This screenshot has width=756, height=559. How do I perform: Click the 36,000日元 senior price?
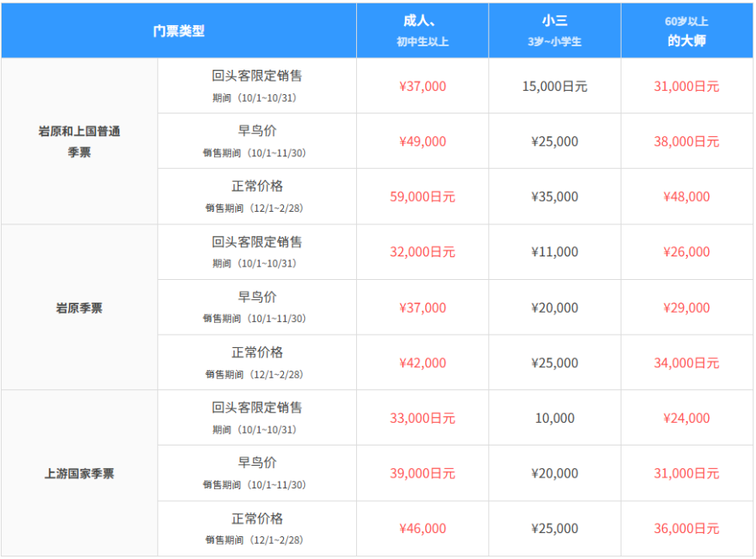(686, 529)
